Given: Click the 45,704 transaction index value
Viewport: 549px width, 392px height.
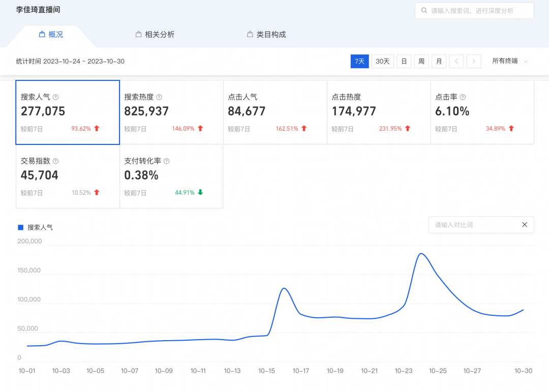Looking at the screenshot, I should [40, 175].
